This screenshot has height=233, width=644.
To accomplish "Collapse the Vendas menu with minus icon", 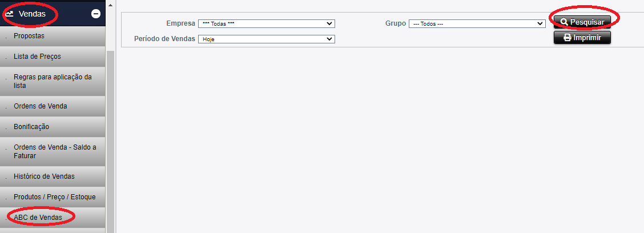I will coord(96,14).
